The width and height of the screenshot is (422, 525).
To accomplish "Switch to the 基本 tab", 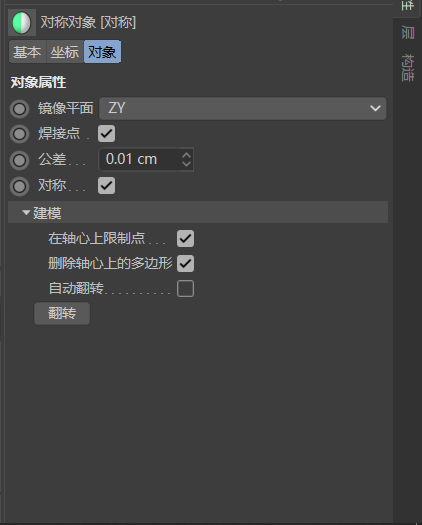I will [27, 52].
